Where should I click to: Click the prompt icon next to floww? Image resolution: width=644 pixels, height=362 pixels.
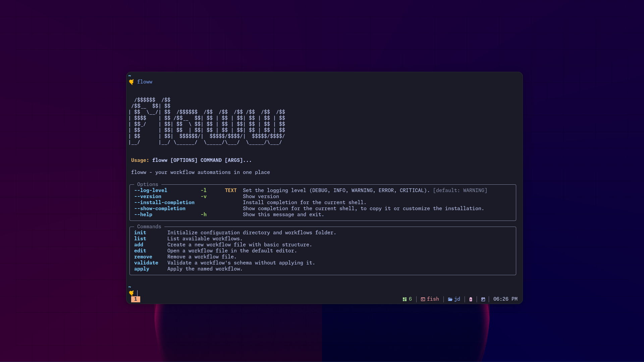click(x=131, y=82)
